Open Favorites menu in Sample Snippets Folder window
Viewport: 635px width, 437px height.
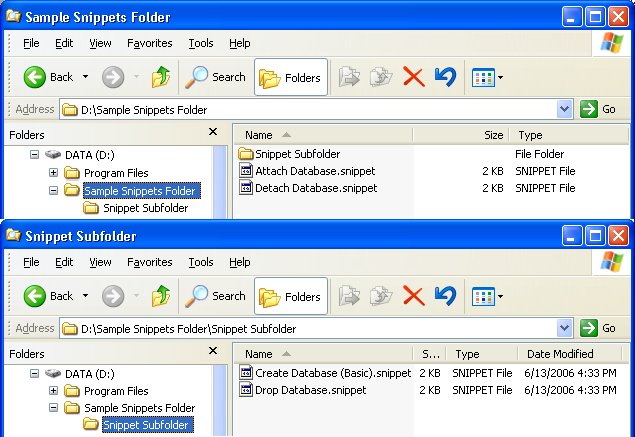[150, 43]
